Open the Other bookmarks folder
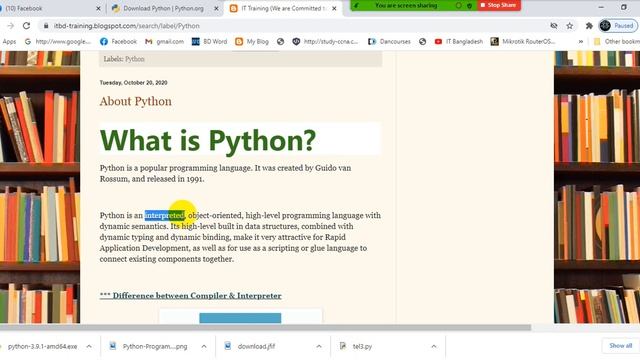This screenshot has height=360, width=640. (x=617, y=42)
